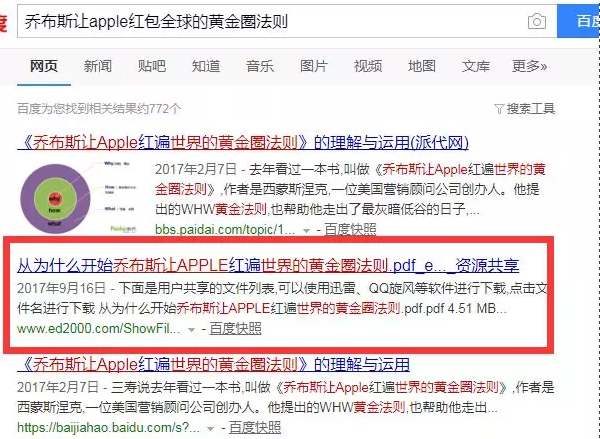Click the baijiahao.baidu.com URL link

(x=108, y=427)
